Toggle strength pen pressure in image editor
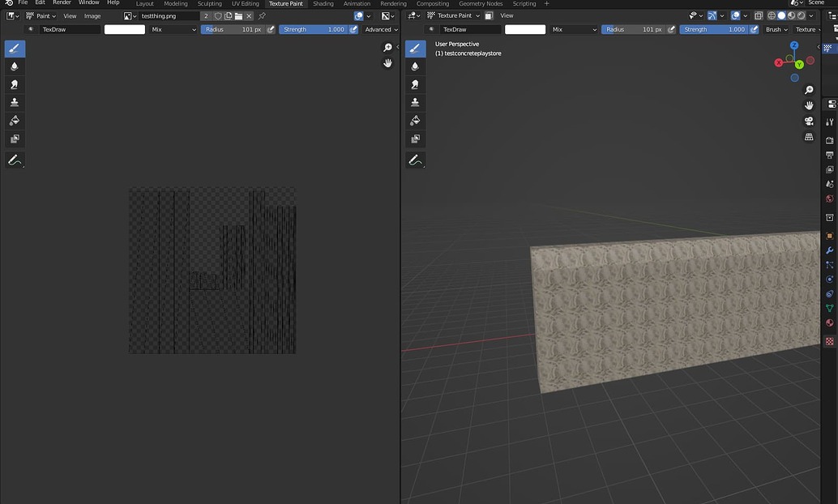The height and width of the screenshot is (504, 838). coord(353,29)
